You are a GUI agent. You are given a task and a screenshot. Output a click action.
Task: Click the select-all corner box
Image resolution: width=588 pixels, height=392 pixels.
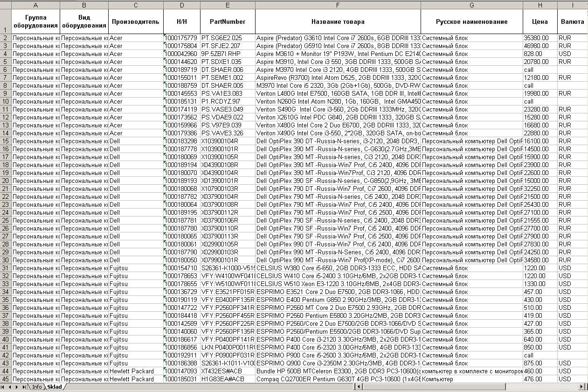click(x=6, y=5)
